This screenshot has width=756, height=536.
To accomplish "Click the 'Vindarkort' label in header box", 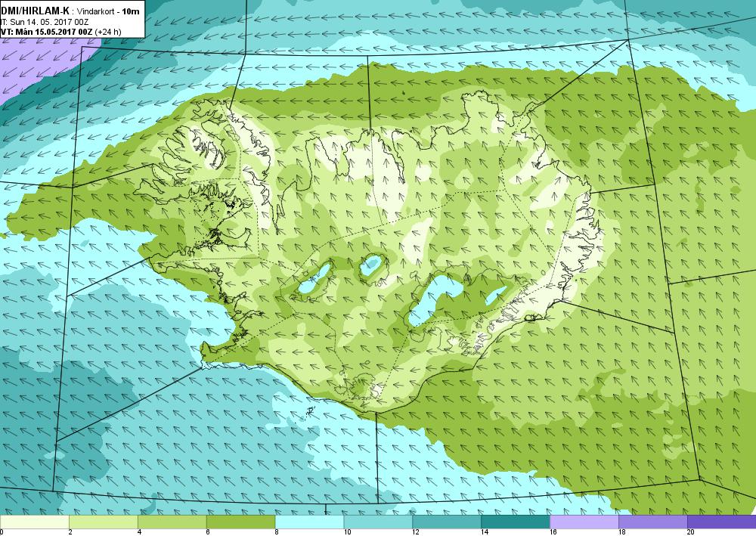I will coord(97,11).
